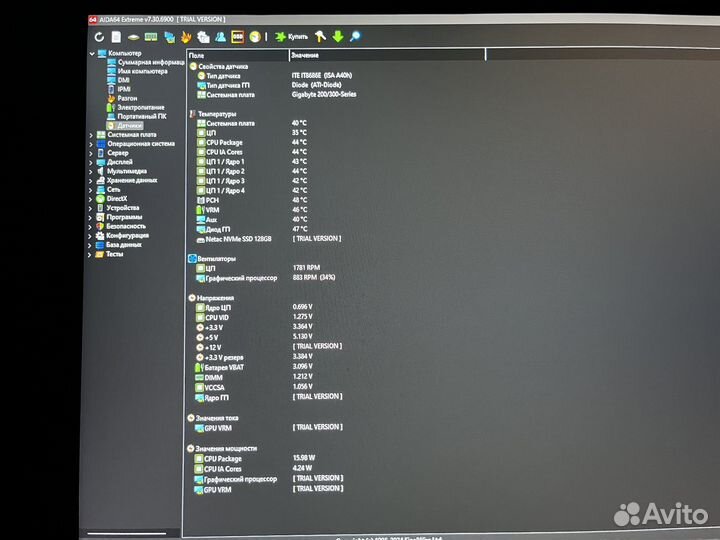Select Имя компьютера in the tree
The height and width of the screenshot is (540, 720).
pos(137,71)
